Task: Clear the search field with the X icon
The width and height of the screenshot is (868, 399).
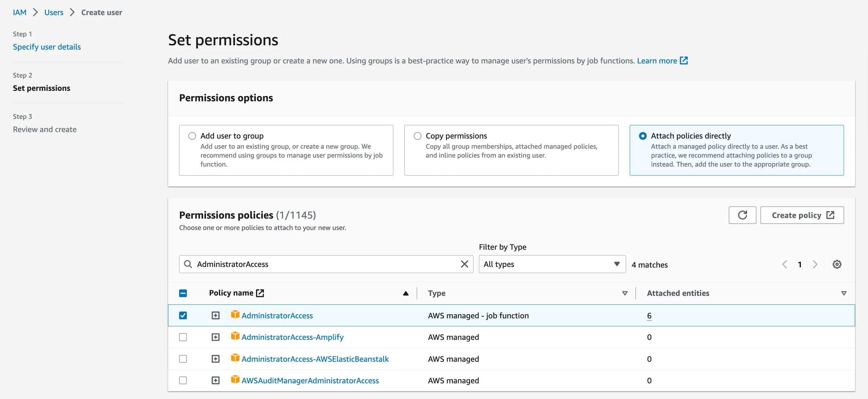Action: pyautogui.click(x=464, y=264)
